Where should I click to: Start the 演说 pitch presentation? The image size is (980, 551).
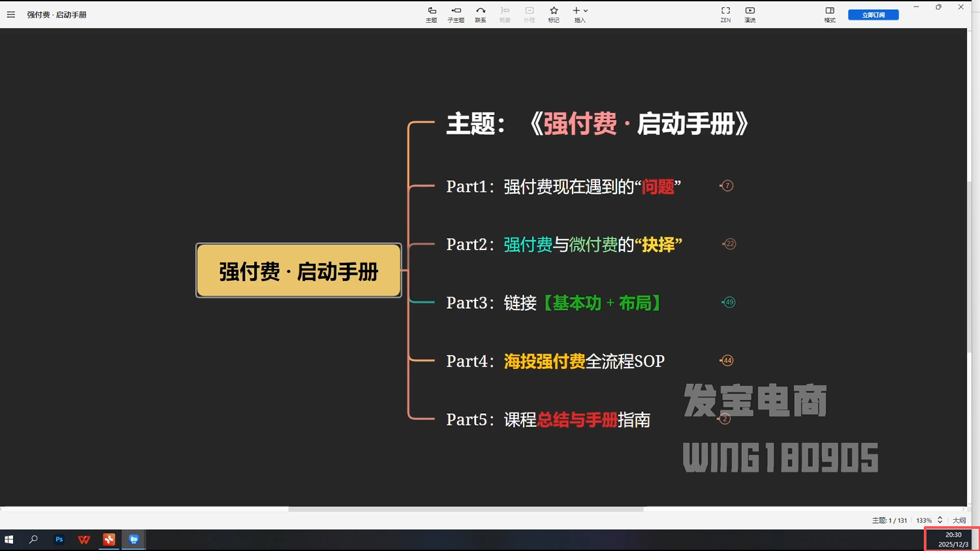click(750, 14)
